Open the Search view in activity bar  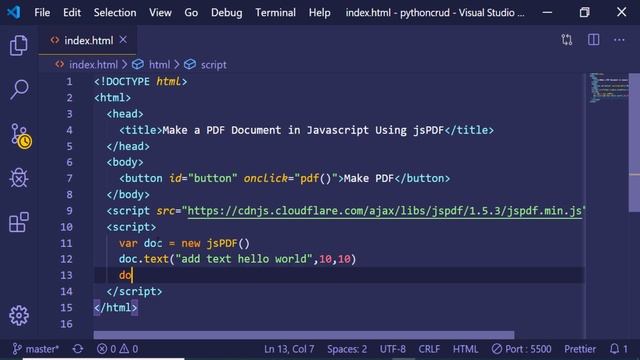tap(19, 89)
